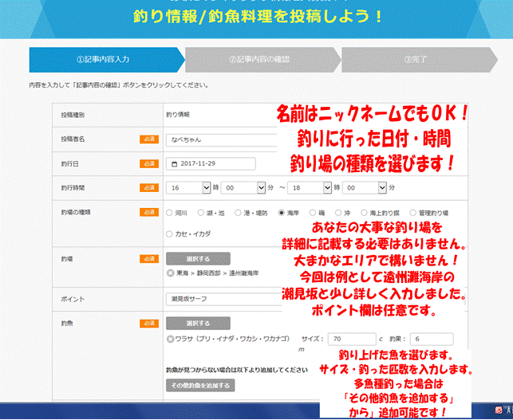
Task: Click the 投稿者名 field なべちゃん
Action: (222, 140)
